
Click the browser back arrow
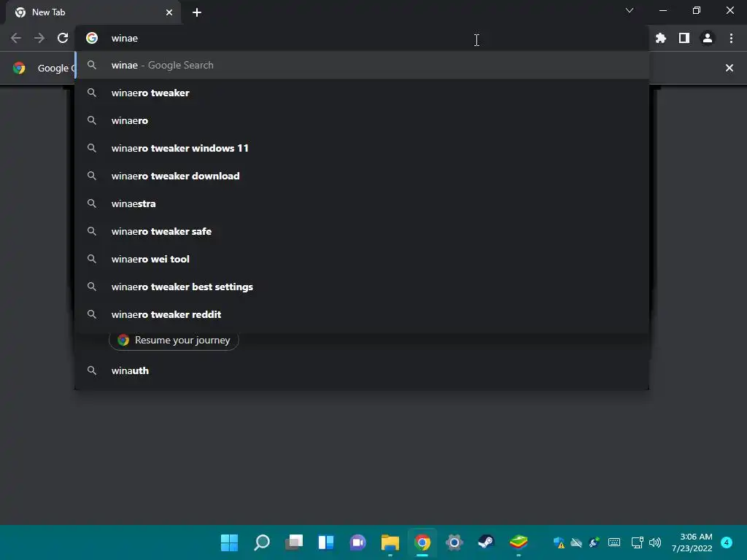pyautogui.click(x=16, y=38)
